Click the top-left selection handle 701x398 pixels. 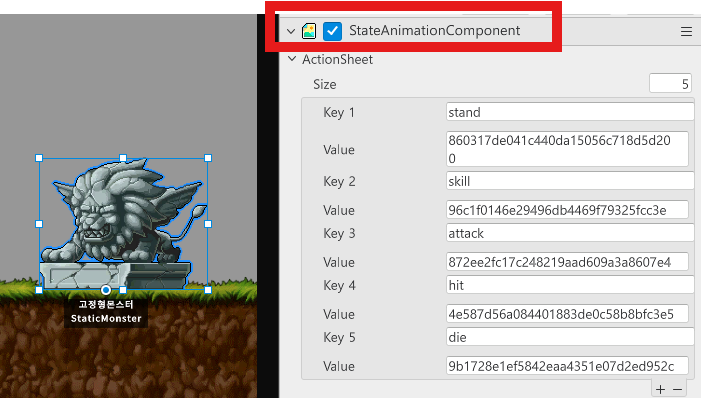click(x=39, y=158)
